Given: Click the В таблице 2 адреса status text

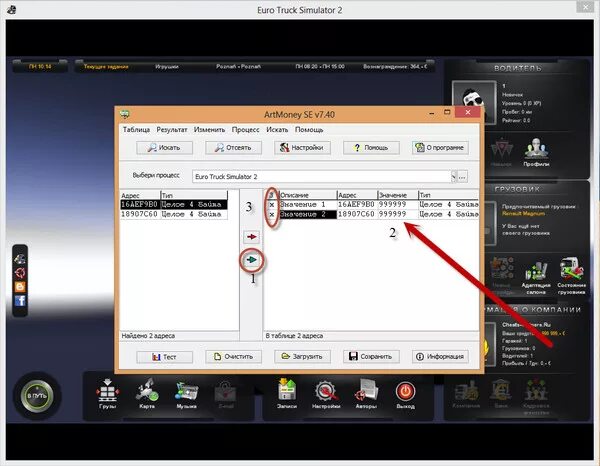Looking at the screenshot, I should tap(294, 336).
